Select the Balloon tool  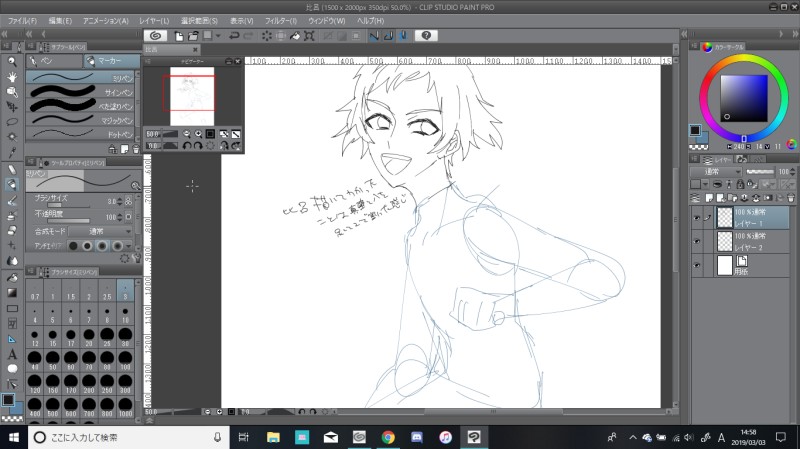tap(12, 369)
